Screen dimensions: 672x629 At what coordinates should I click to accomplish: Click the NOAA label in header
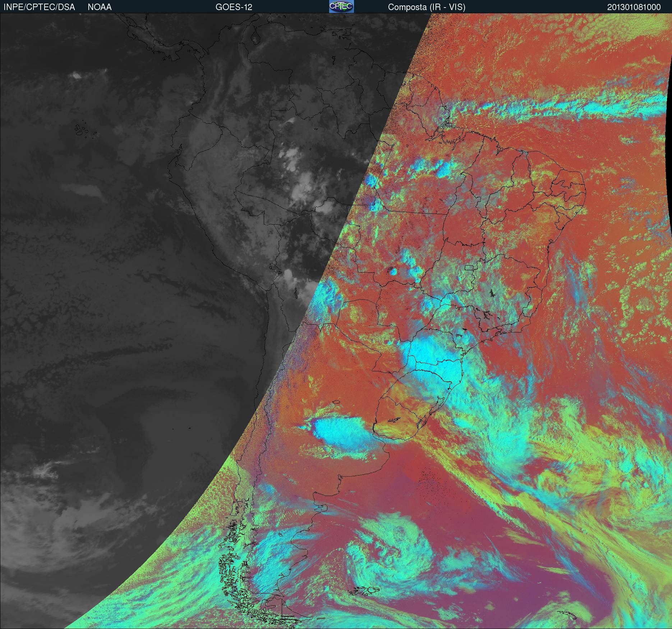100,7
